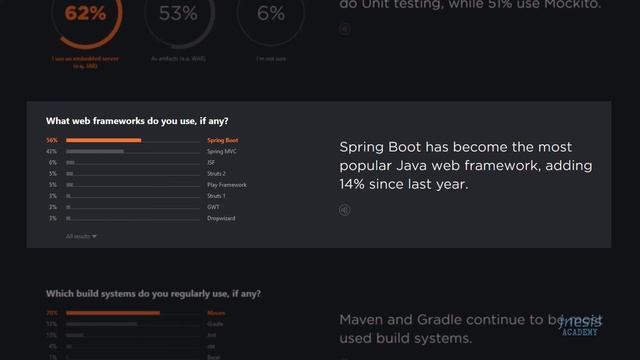640x360 pixels.
Task: Select the Struts 2 label
Action: pyautogui.click(x=216, y=173)
